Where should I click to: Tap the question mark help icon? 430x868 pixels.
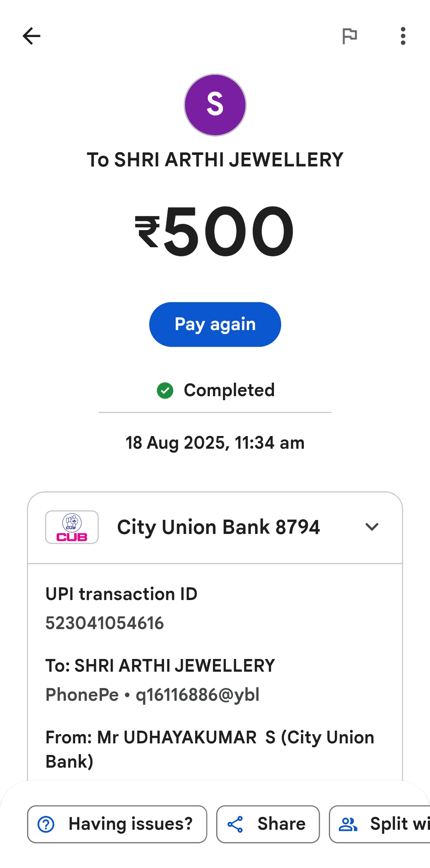click(46, 824)
